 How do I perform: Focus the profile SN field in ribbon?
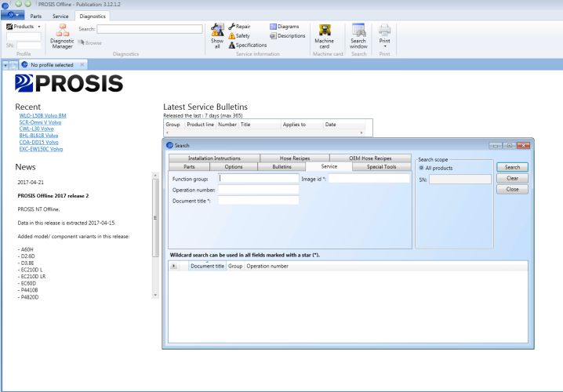point(29,45)
